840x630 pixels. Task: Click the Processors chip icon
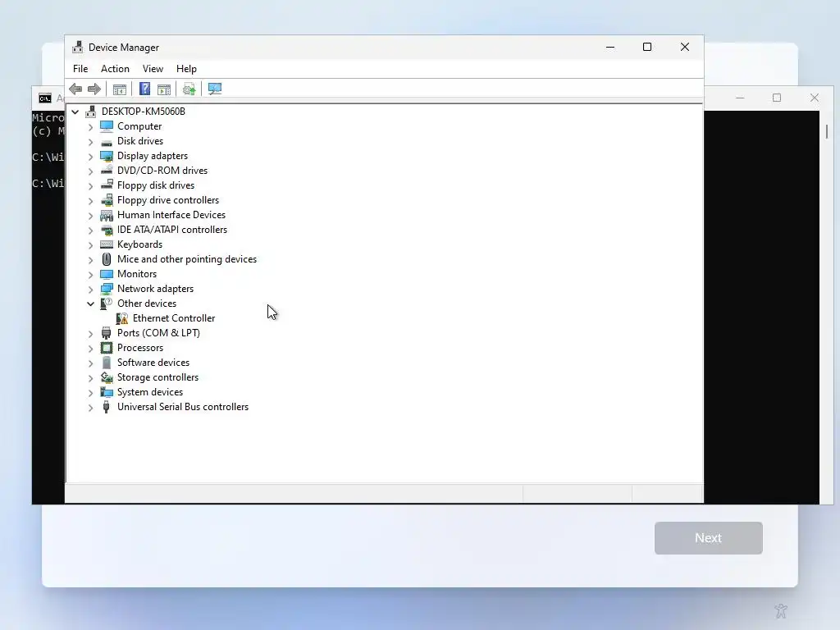tap(107, 348)
